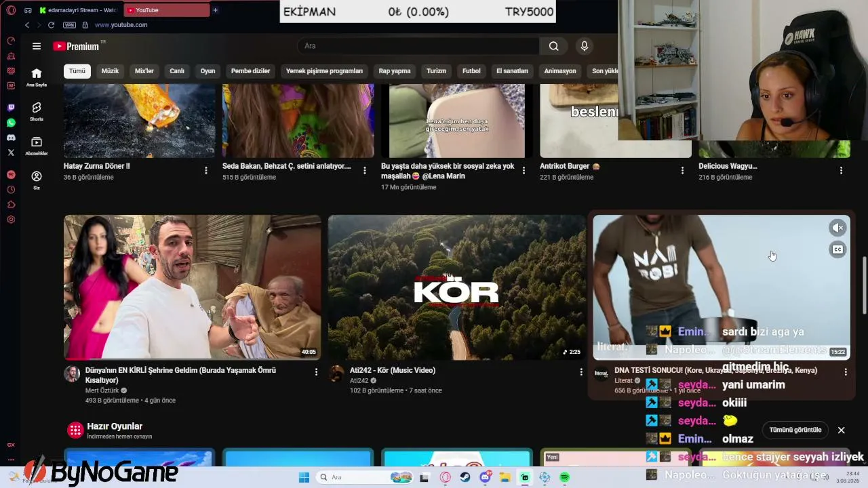Open Twitch in the Opera sidebar

pyautogui.click(x=11, y=108)
